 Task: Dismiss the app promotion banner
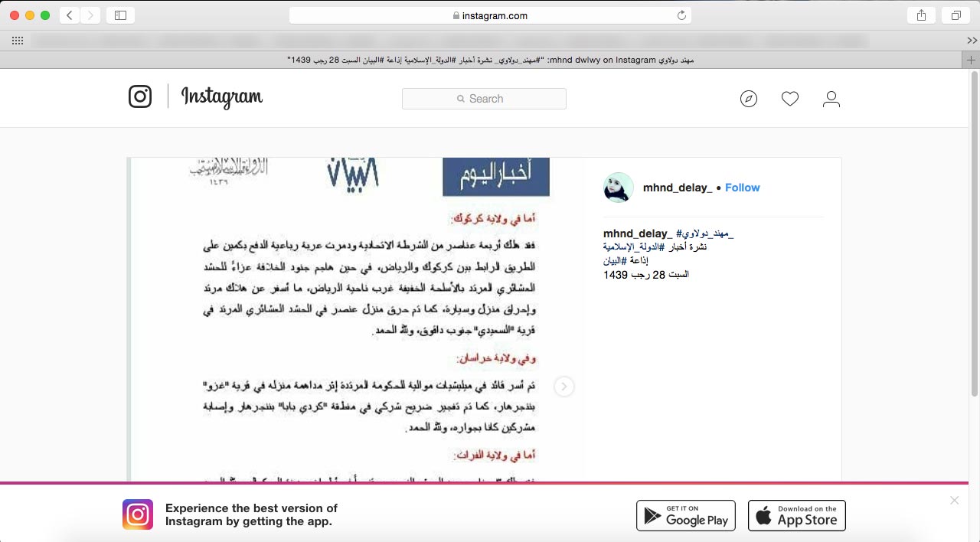point(954,501)
